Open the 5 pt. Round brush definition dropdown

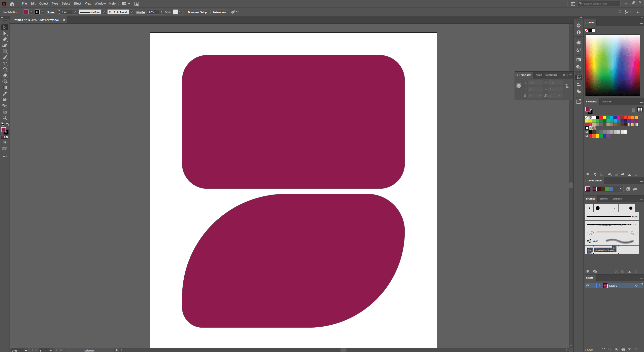[131, 12]
